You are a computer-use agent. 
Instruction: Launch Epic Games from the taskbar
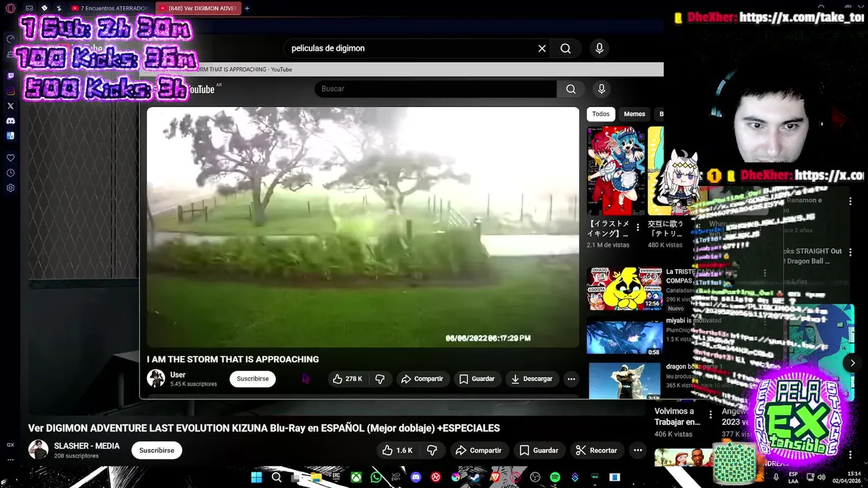(x=336, y=477)
